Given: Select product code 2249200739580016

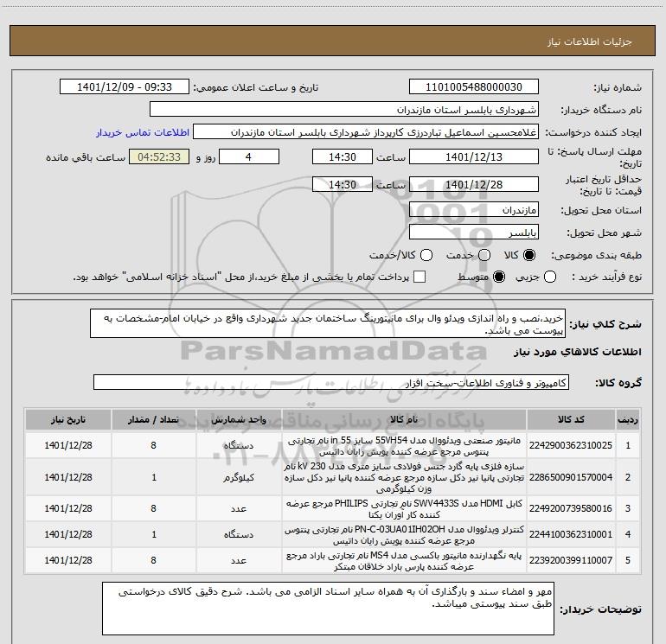Looking at the screenshot, I should pos(571,508).
